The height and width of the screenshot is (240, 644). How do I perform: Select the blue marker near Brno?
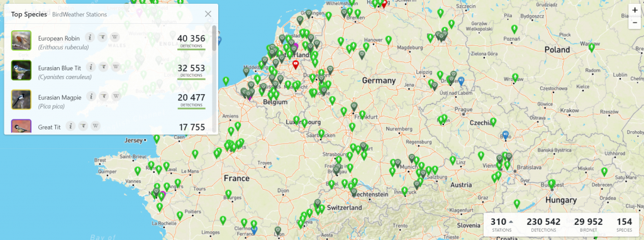point(505,135)
